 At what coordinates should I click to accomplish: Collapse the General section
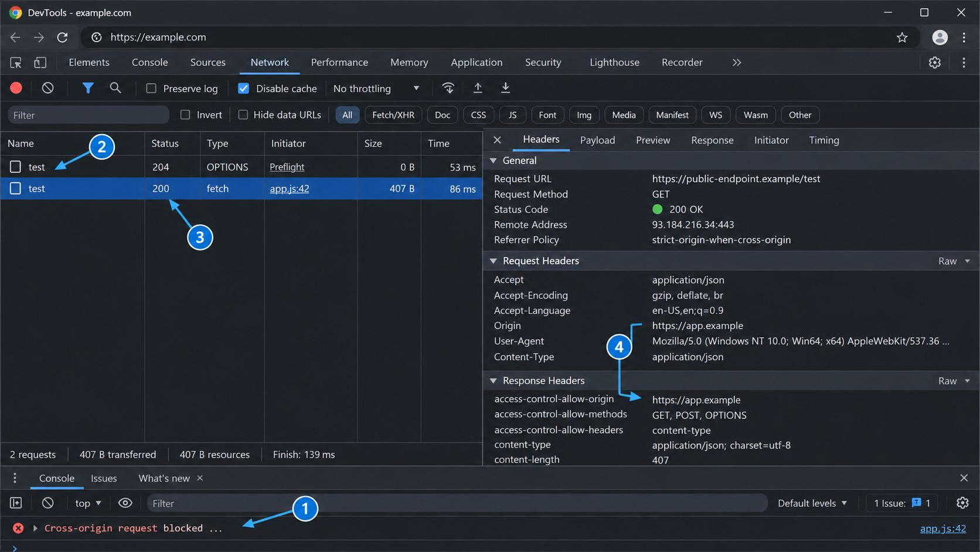(x=494, y=161)
